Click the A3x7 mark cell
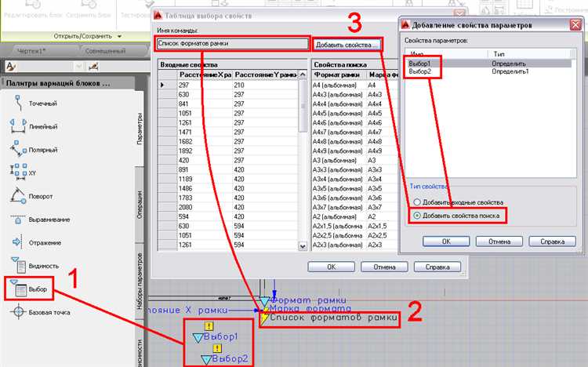The width and height of the screenshot is (588, 367). pyautogui.click(x=381, y=207)
